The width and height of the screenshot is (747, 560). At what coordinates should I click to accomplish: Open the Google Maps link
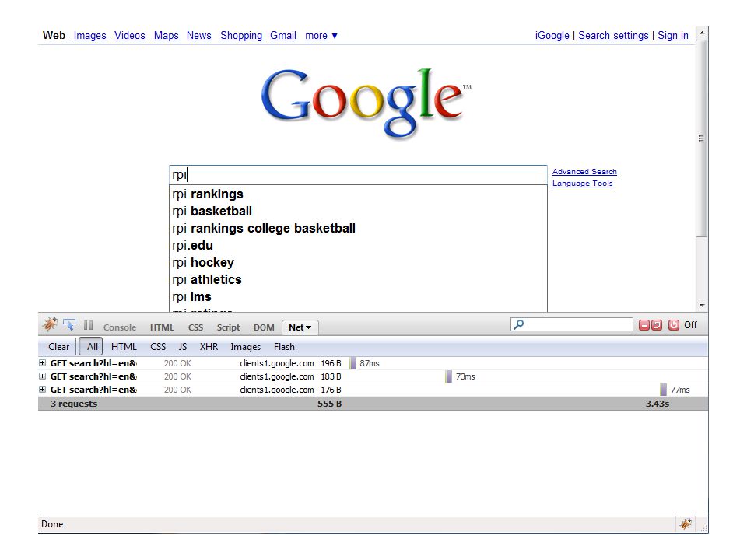pyautogui.click(x=167, y=36)
